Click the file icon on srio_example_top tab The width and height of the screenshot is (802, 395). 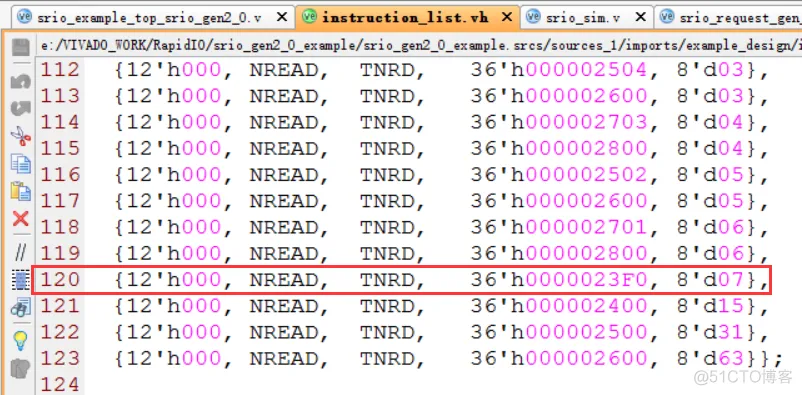pyautogui.click(x=25, y=17)
